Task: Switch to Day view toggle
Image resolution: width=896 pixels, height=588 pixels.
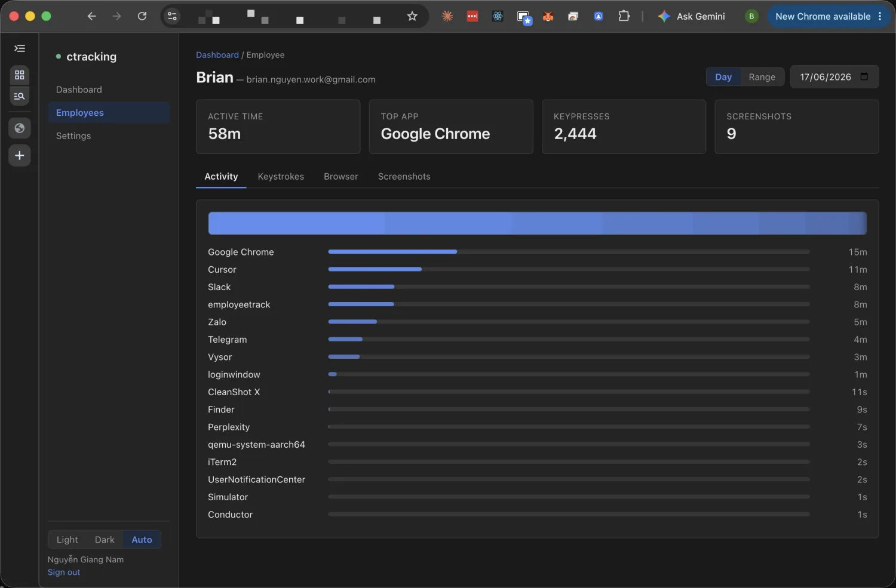Action: (x=723, y=76)
